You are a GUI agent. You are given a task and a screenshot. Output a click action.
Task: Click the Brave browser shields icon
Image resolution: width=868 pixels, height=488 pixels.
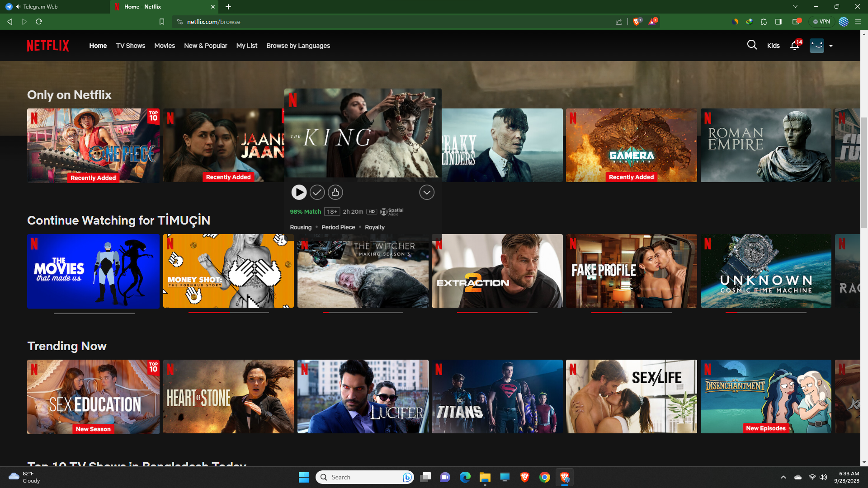[637, 21]
